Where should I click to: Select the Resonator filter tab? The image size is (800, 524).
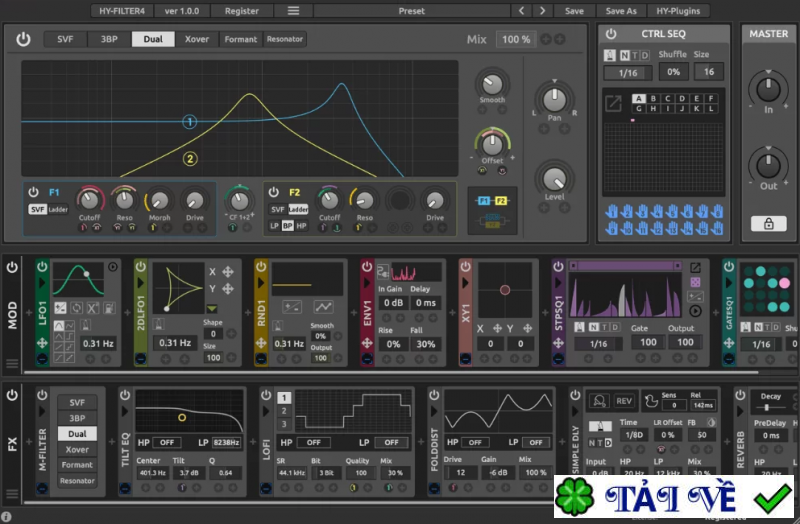pos(285,39)
